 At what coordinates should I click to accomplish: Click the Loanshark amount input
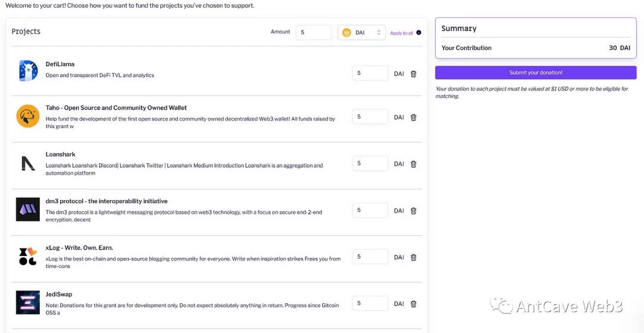[370, 163]
